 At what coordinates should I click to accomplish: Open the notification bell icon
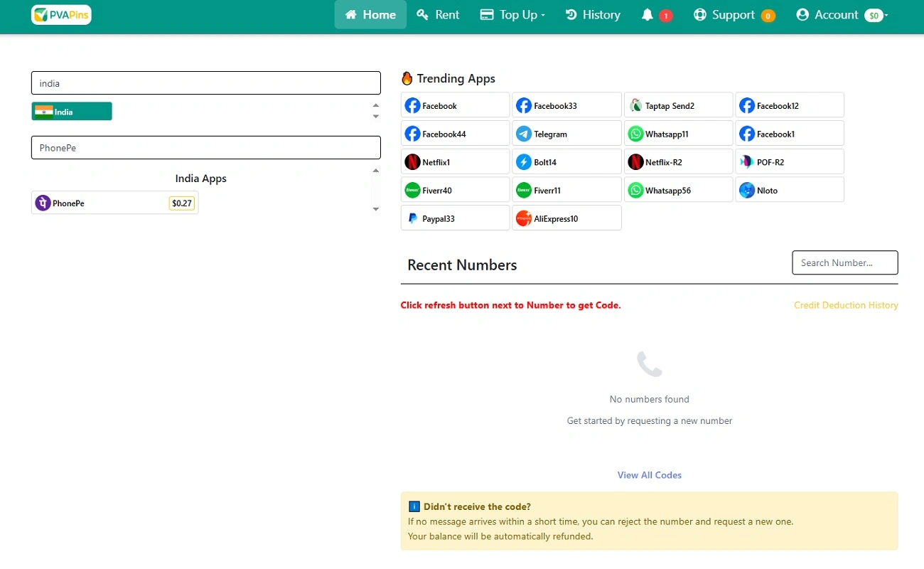(x=647, y=15)
